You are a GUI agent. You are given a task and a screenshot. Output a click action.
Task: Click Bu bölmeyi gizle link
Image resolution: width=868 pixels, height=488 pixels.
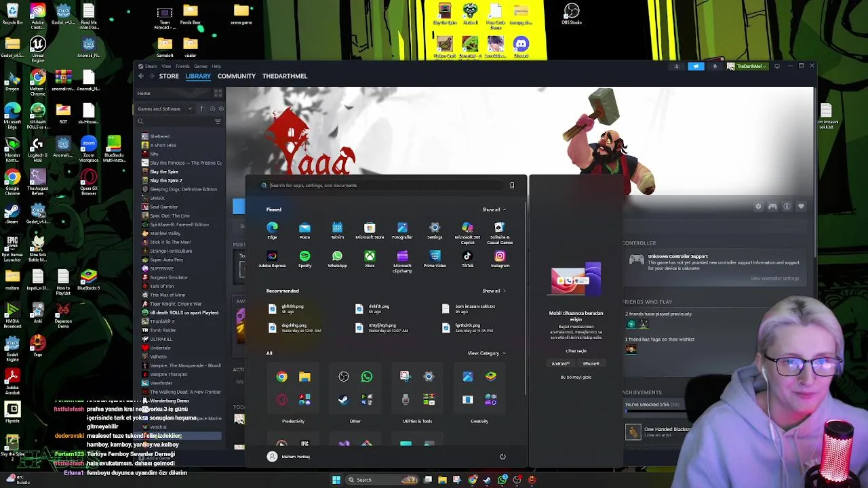pos(576,377)
